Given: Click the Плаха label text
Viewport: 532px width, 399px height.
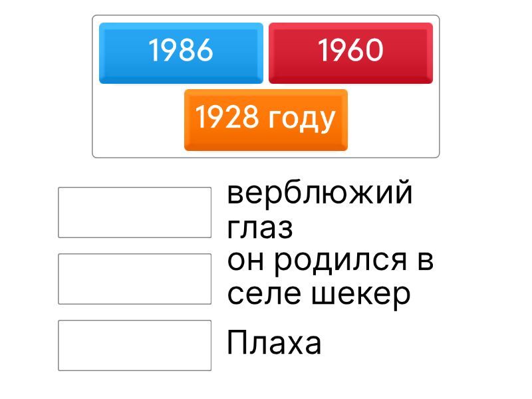Looking at the screenshot, I should tap(274, 344).
